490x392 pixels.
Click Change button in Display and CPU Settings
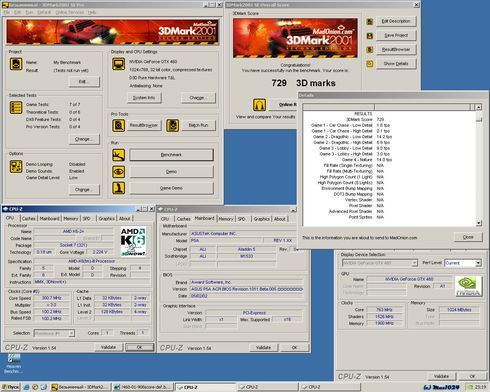(198, 98)
